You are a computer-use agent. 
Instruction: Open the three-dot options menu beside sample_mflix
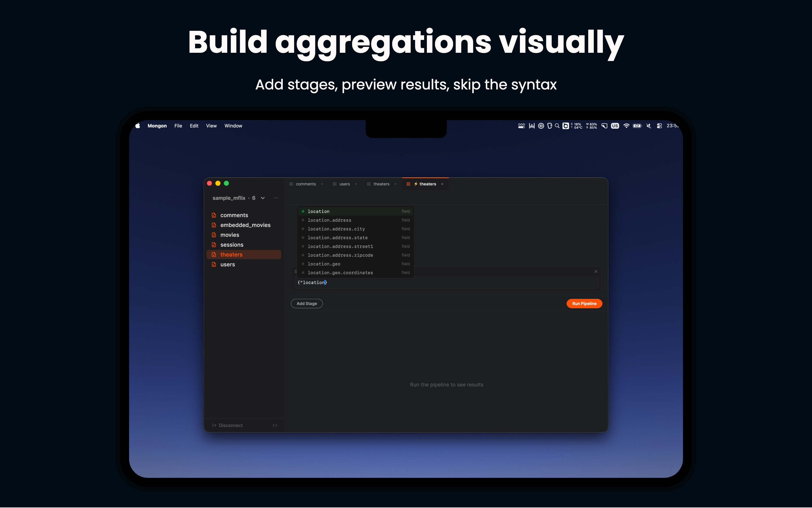click(275, 198)
